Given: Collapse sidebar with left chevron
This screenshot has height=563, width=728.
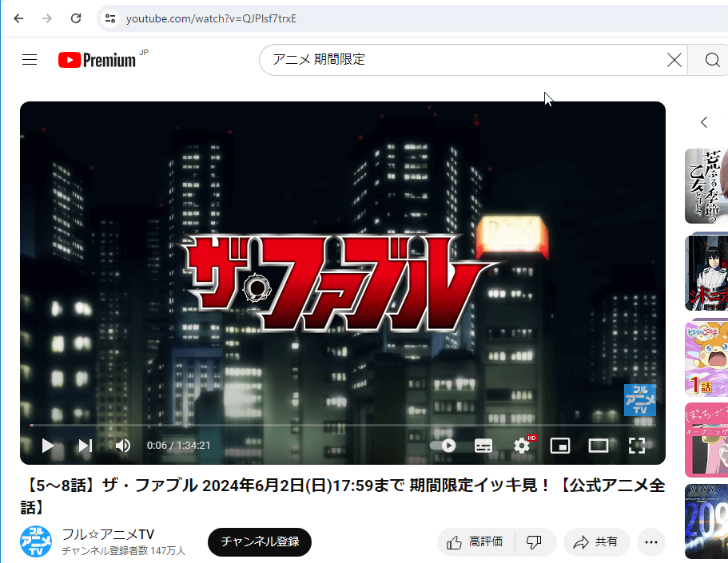Looking at the screenshot, I should [x=704, y=122].
